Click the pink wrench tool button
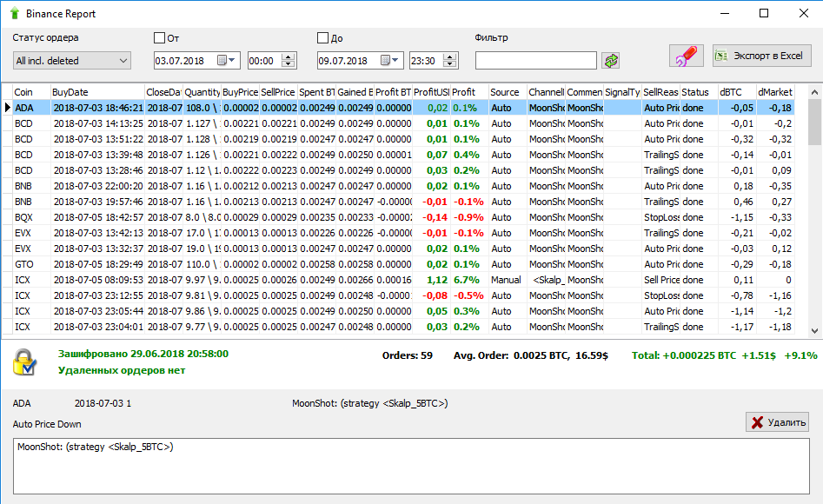This screenshot has width=823, height=504. tap(687, 56)
